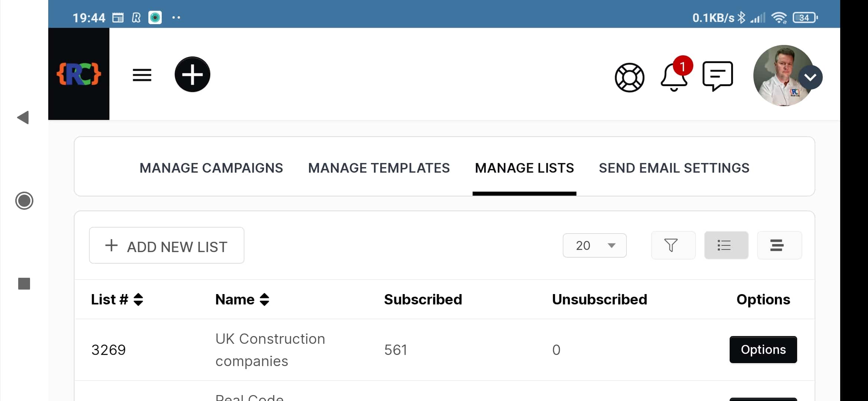Image resolution: width=868 pixels, height=401 pixels.
Task: Click the black plus quick-add button
Action: coord(192,74)
